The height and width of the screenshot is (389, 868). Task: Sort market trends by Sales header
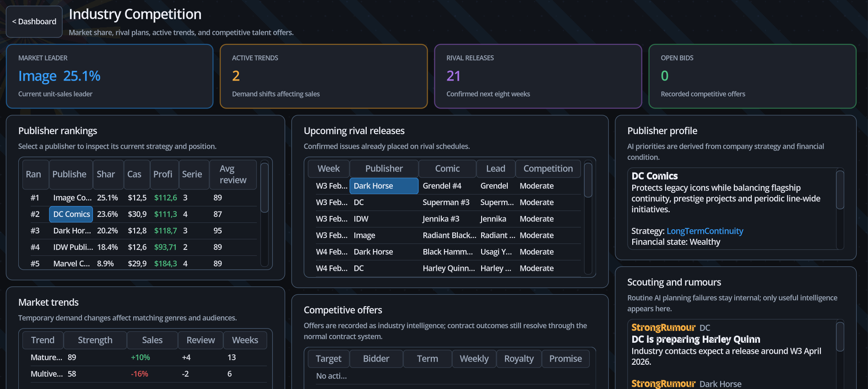point(152,340)
